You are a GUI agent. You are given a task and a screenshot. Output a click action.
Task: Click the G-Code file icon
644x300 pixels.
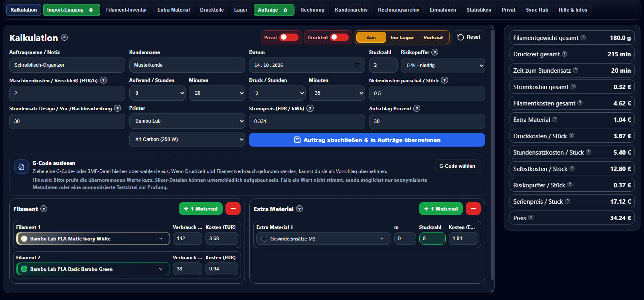pyautogui.click(x=21, y=167)
